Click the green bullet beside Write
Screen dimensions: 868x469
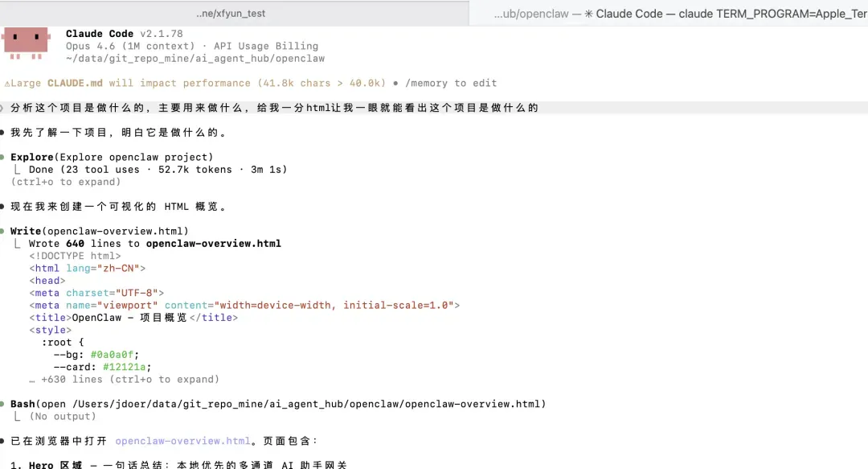2,231
